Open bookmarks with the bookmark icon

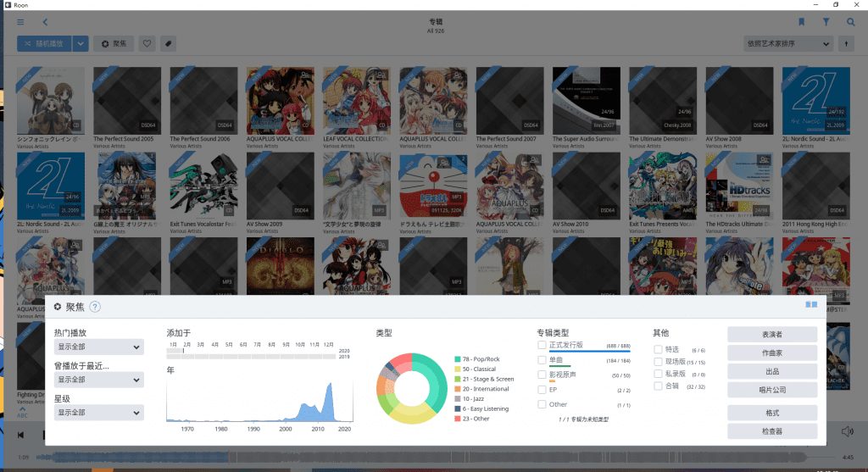click(801, 22)
